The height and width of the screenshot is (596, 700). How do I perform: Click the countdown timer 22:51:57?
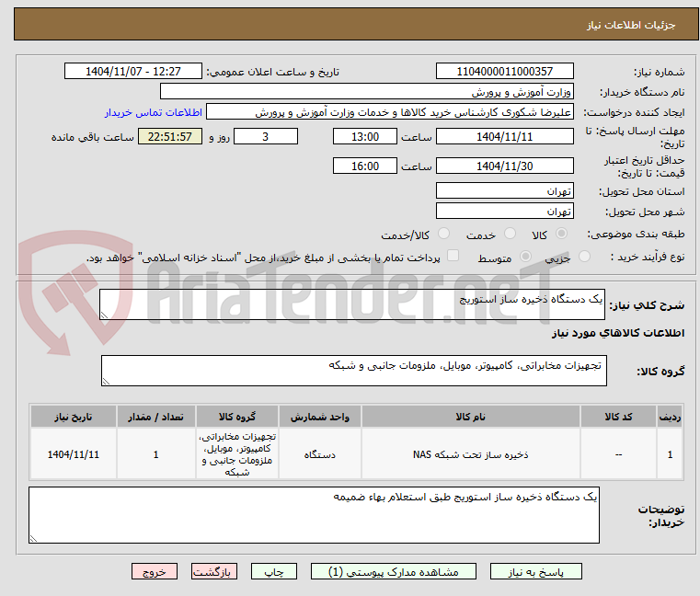[x=169, y=136]
